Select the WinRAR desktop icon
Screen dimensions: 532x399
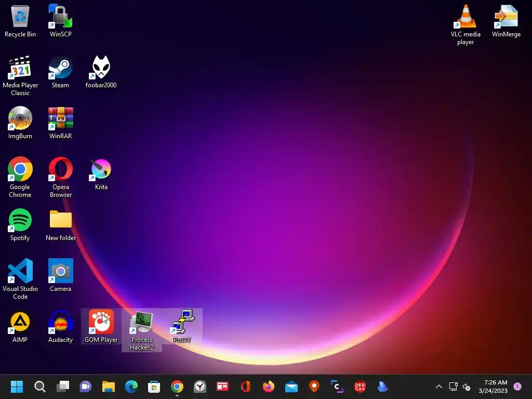click(60, 123)
